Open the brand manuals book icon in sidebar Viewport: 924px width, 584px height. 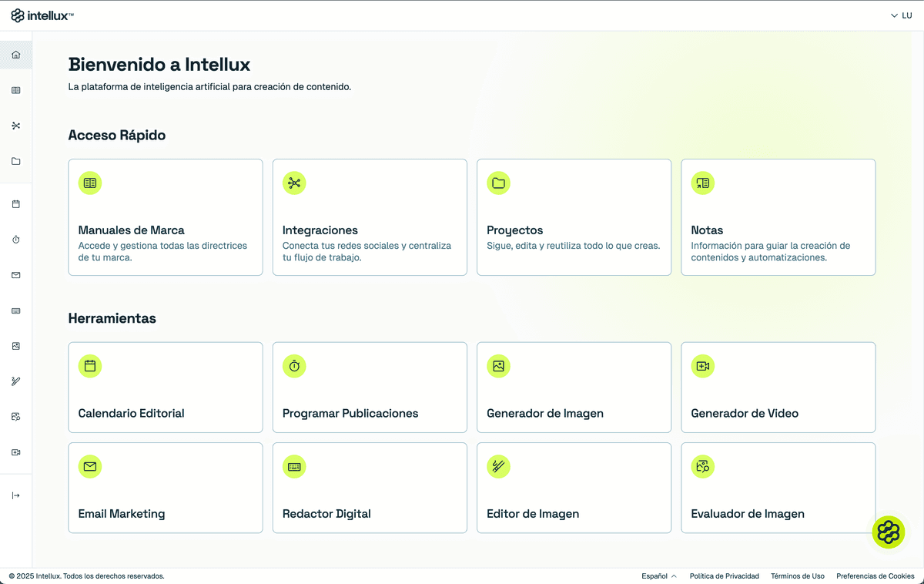coord(16,90)
